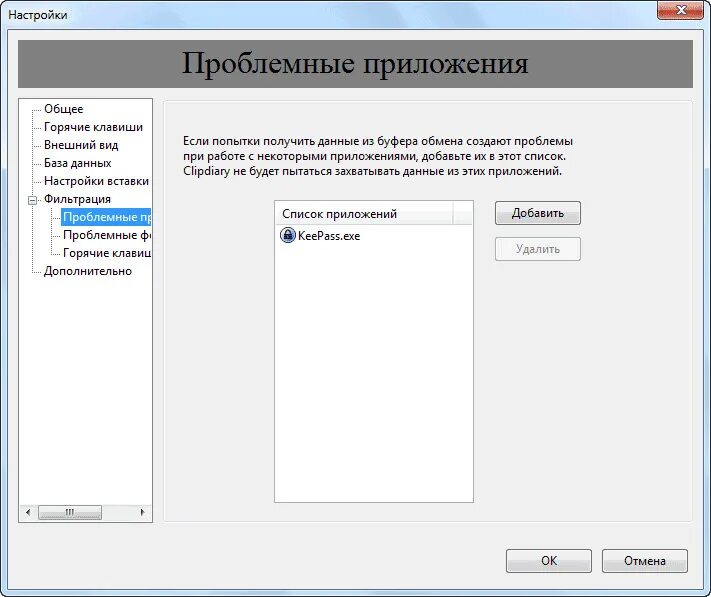Go to База данных section
The height and width of the screenshot is (597, 711).
tap(78, 163)
